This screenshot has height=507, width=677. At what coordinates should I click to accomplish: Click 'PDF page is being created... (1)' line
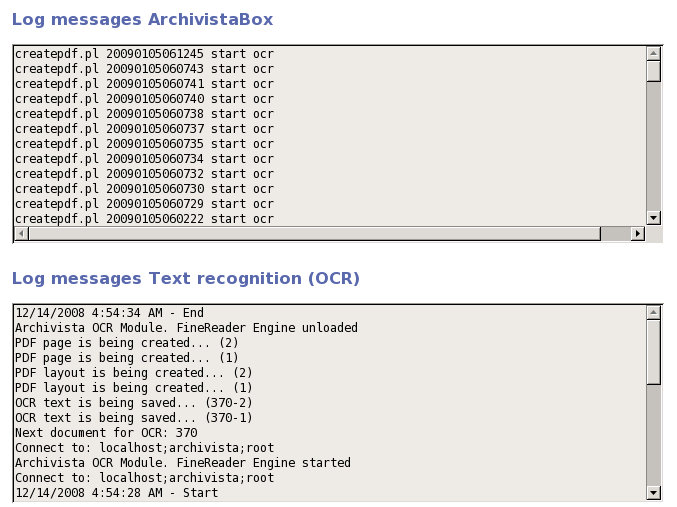pyautogui.click(x=127, y=358)
